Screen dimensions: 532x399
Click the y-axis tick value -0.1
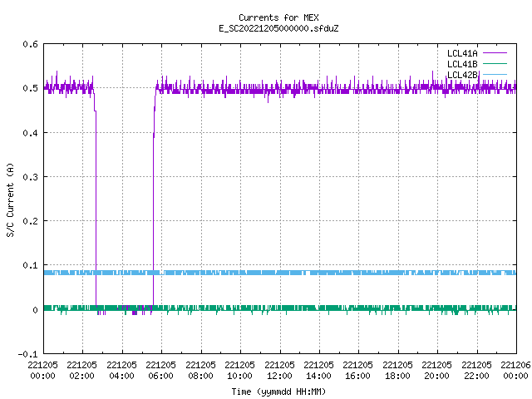click(x=27, y=354)
